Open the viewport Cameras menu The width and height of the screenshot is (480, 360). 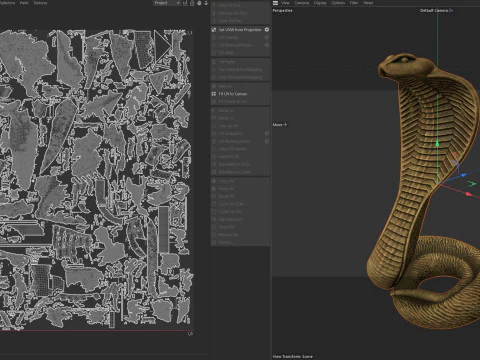[x=302, y=3]
